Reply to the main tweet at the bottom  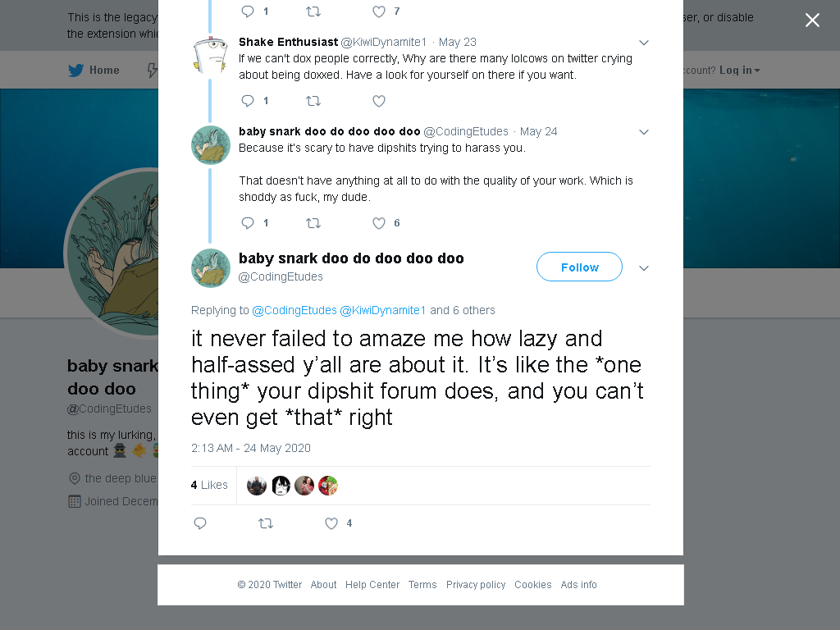[200, 523]
